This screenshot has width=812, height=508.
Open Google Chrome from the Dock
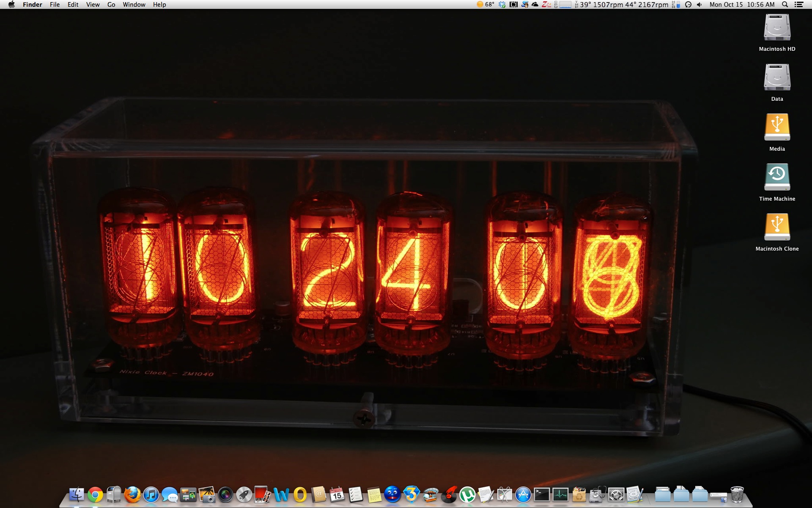coord(95,494)
